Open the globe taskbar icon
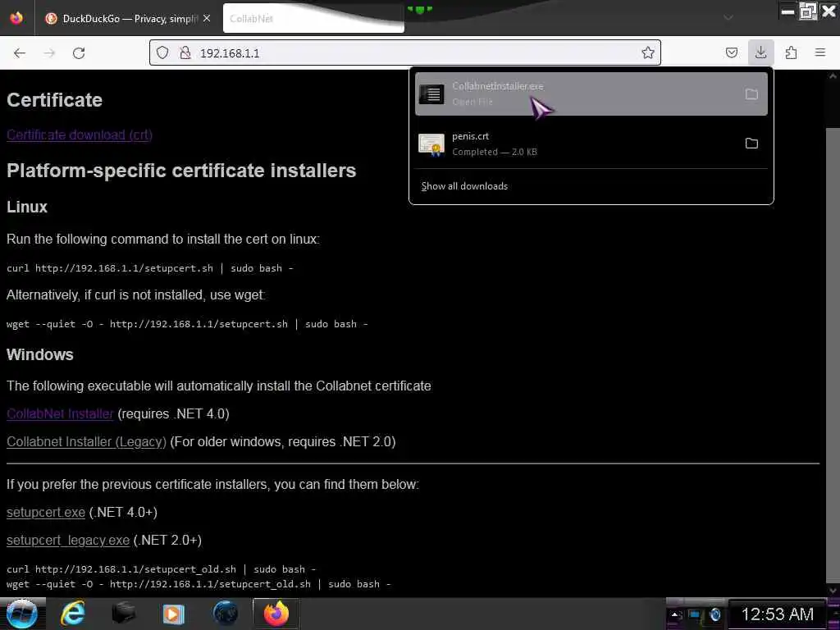 click(x=225, y=614)
